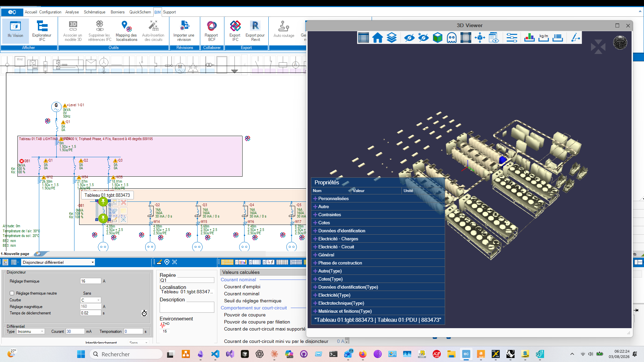
Task: Open the QuickSchem ribbon tab
Action: tap(140, 12)
